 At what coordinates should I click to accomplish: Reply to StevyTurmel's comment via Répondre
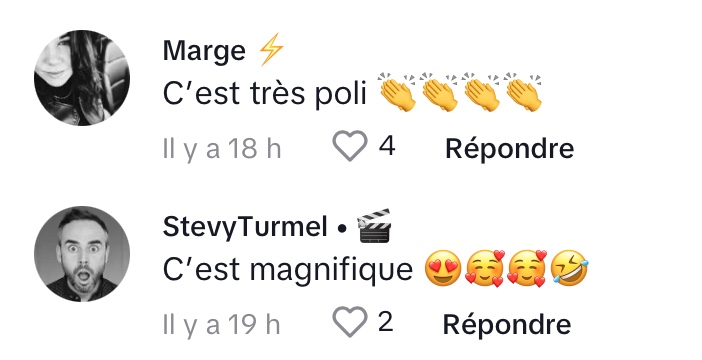tap(507, 324)
